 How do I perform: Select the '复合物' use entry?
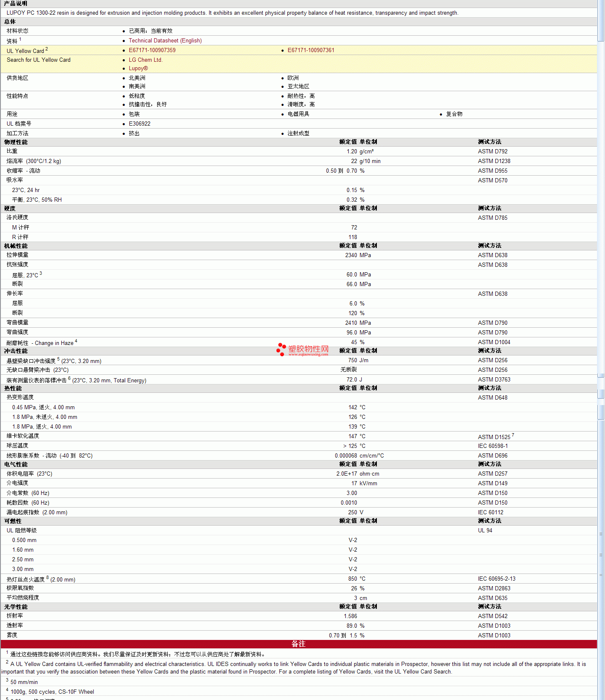[x=454, y=114]
